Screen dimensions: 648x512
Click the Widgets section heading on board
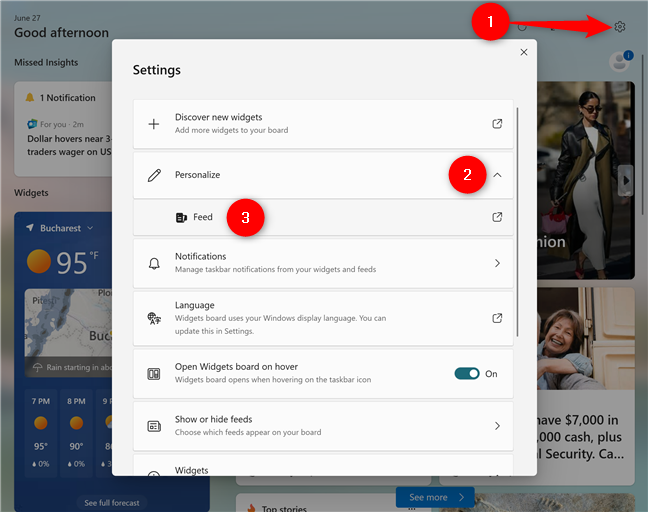click(31, 193)
